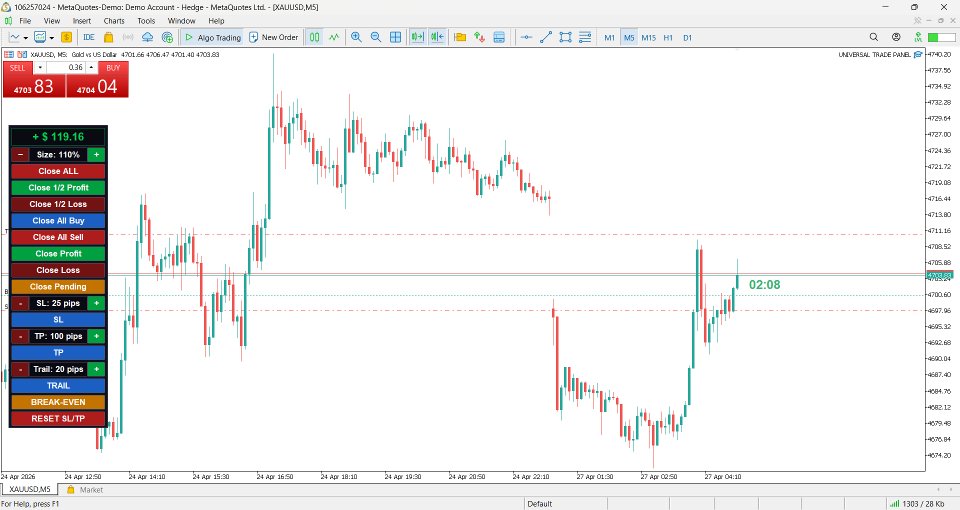The width and height of the screenshot is (960, 510).
Task: Increase TP 100 pips with plus
Action: 96,336
